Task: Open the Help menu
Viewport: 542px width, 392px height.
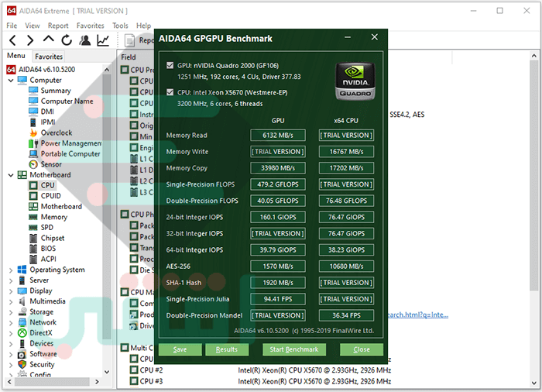Action: pos(143,26)
